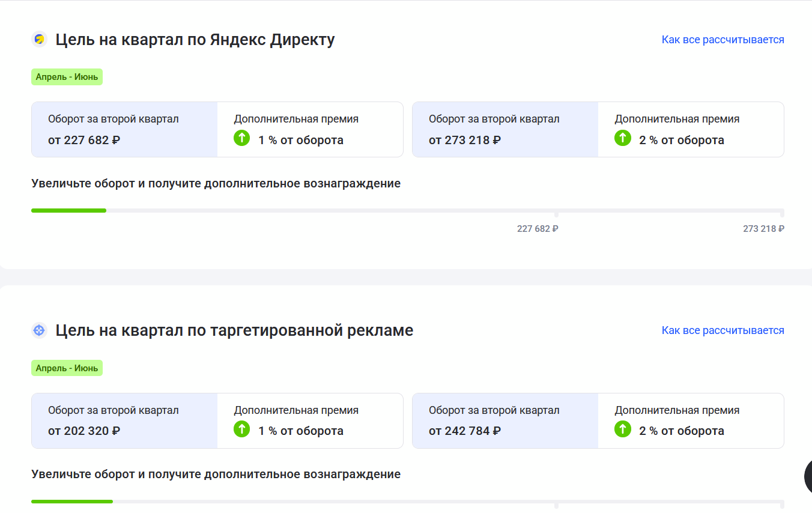
Task: Click the targeted advertising service icon
Action: 39,330
